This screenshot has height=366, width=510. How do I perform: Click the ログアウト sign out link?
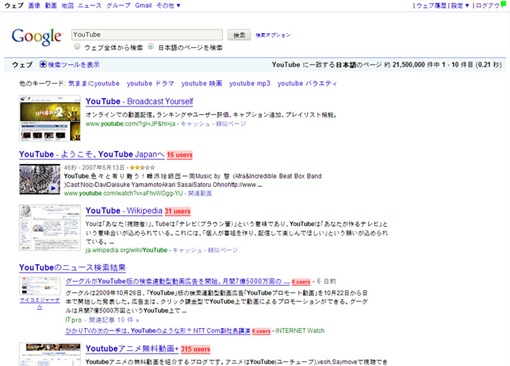tap(487, 6)
